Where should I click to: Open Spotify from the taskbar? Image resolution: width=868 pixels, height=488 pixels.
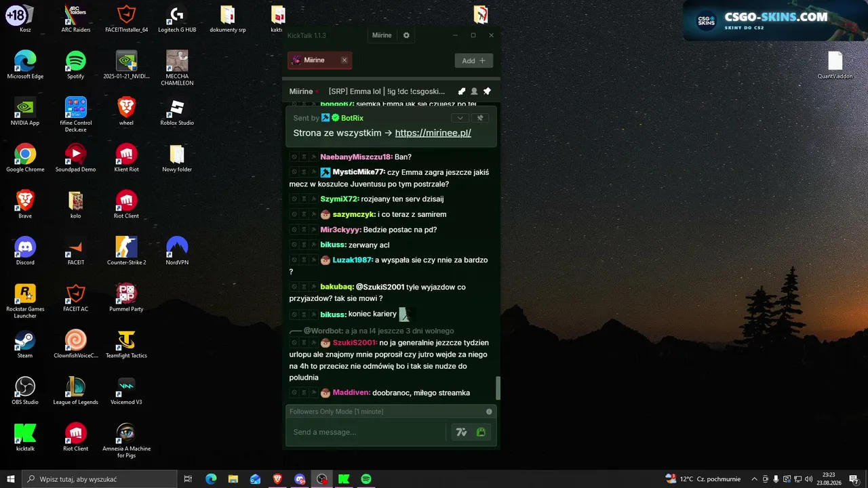pos(366,479)
